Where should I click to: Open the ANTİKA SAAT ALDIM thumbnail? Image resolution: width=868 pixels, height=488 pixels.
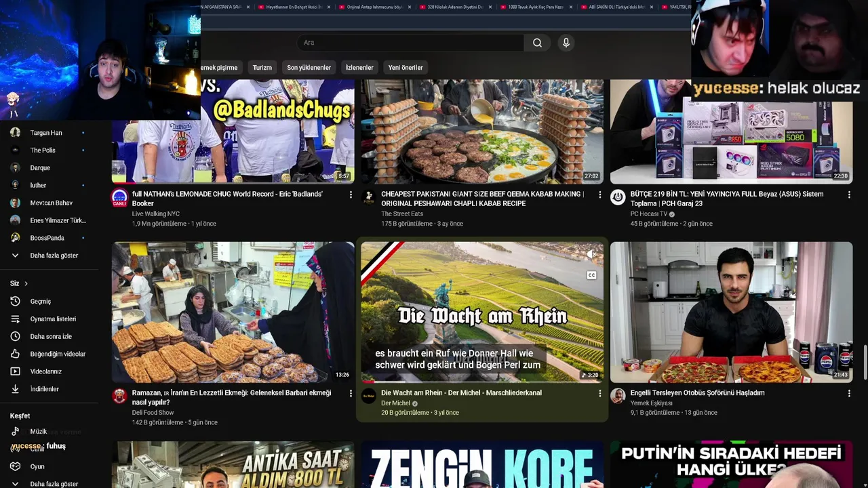233,464
